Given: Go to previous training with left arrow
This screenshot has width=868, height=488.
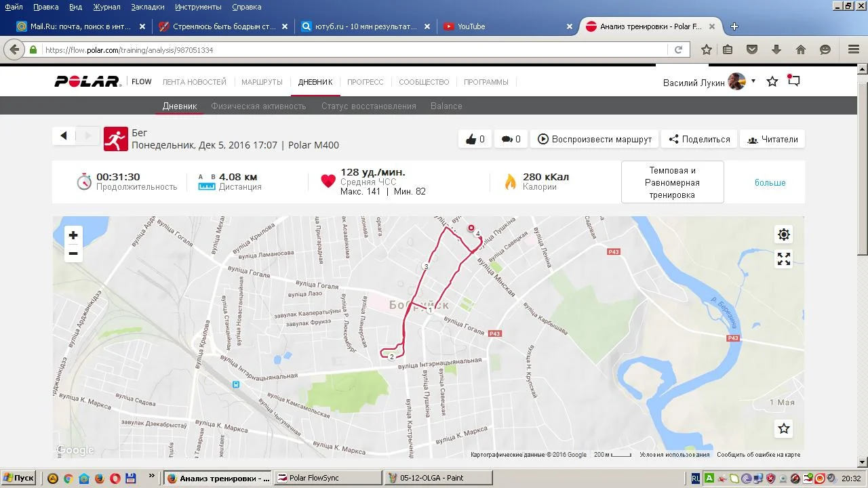Looking at the screenshot, I should point(64,136).
